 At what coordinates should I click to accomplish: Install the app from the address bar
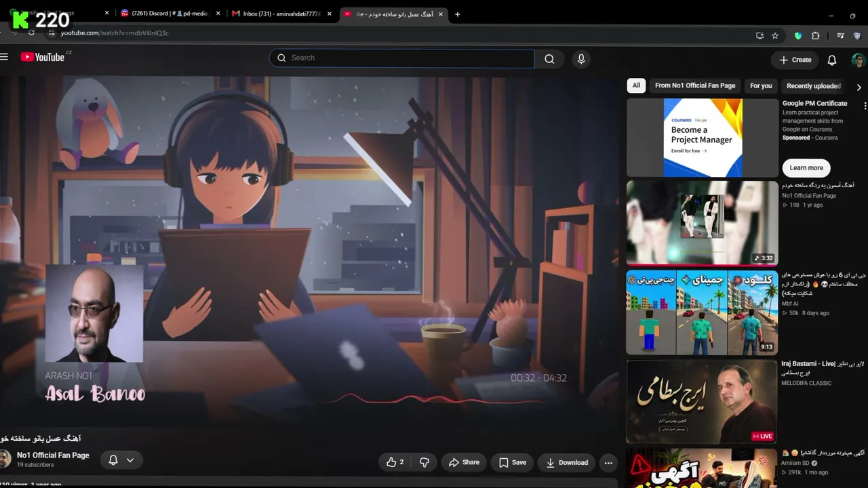(759, 35)
